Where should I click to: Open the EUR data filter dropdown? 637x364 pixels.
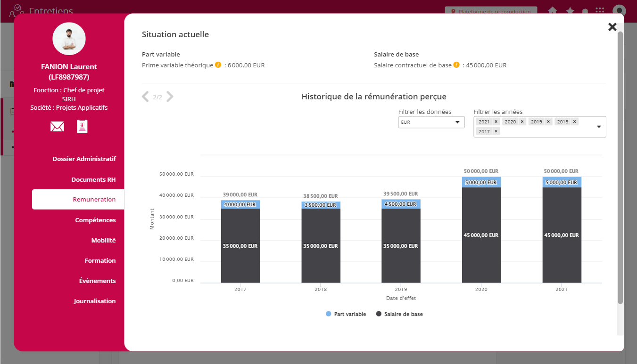tap(431, 122)
